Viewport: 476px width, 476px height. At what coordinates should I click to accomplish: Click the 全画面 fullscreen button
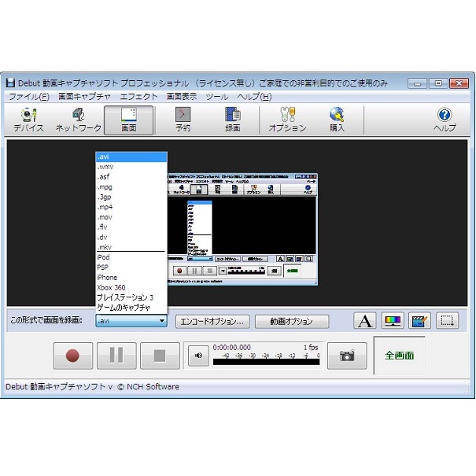coord(399,356)
